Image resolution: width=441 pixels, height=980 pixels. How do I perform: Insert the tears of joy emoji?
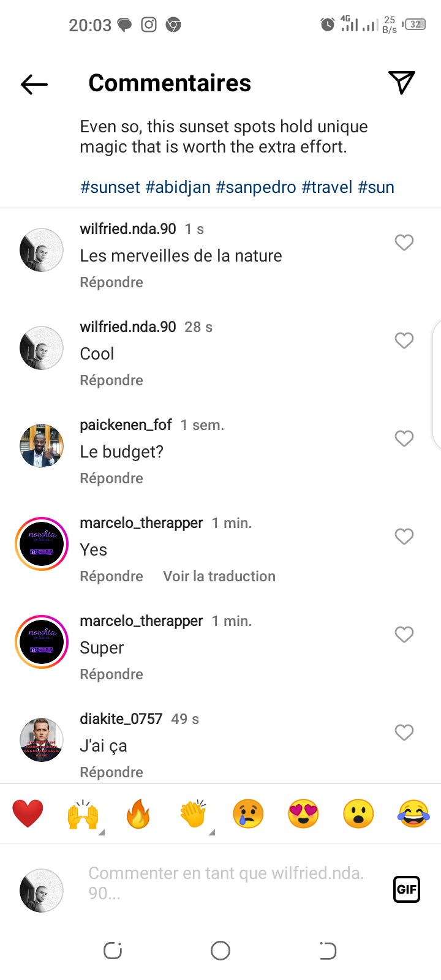coord(413,814)
